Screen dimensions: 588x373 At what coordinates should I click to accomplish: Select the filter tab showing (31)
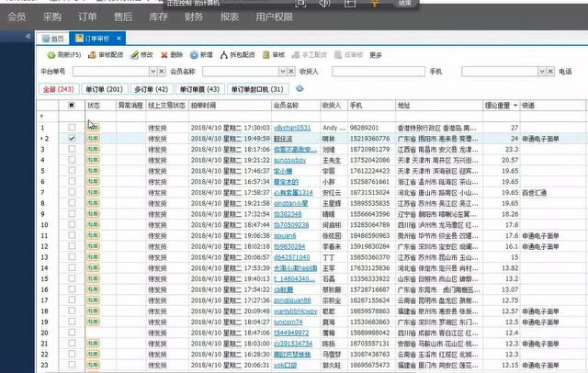tap(257, 89)
